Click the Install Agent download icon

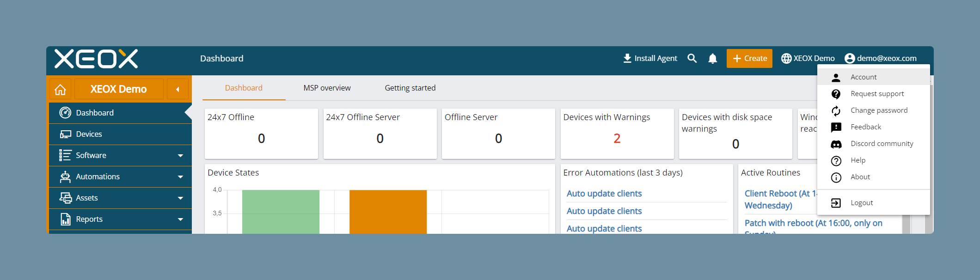pos(627,58)
